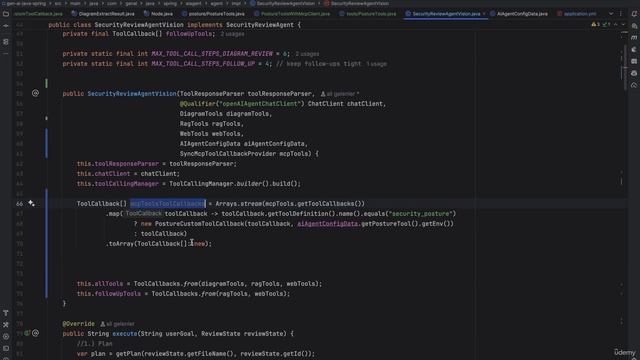The width and height of the screenshot is (640, 360).
Task: Click PostureCustomToolCallback constructor call
Action: click(199, 224)
